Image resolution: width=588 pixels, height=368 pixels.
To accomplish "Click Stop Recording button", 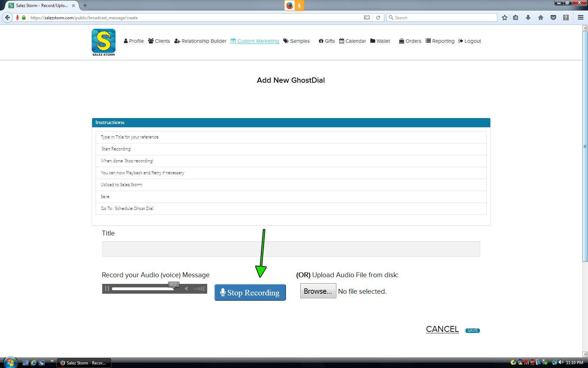I will (x=250, y=292).
